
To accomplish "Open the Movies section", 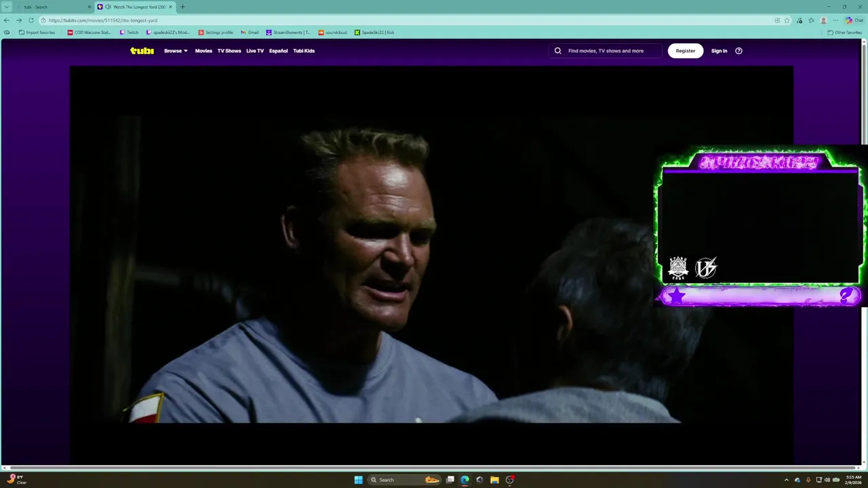I will pos(203,51).
